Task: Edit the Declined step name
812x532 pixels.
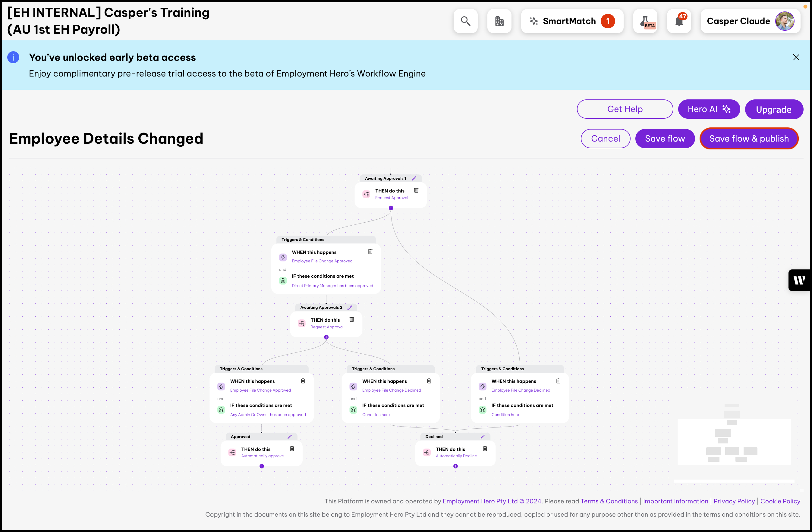Action: (483, 437)
